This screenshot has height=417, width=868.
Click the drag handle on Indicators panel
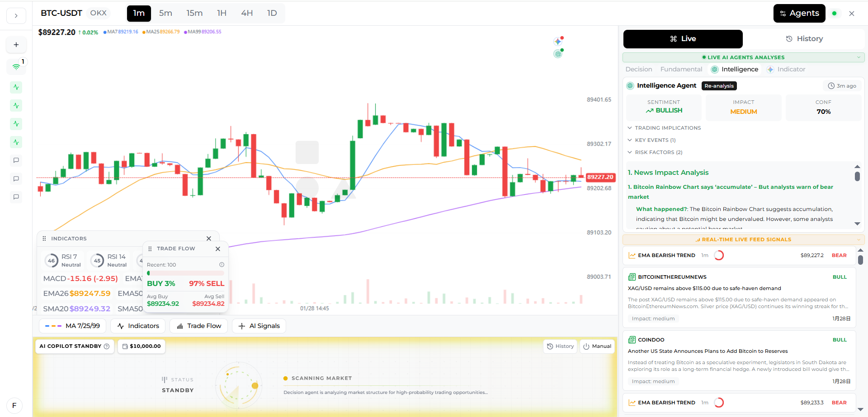point(44,239)
